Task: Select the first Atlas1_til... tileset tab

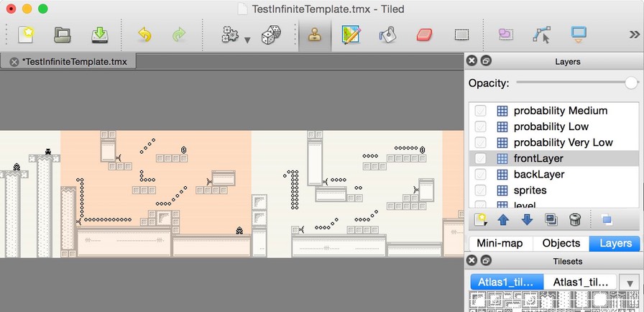Action: (x=507, y=283)
